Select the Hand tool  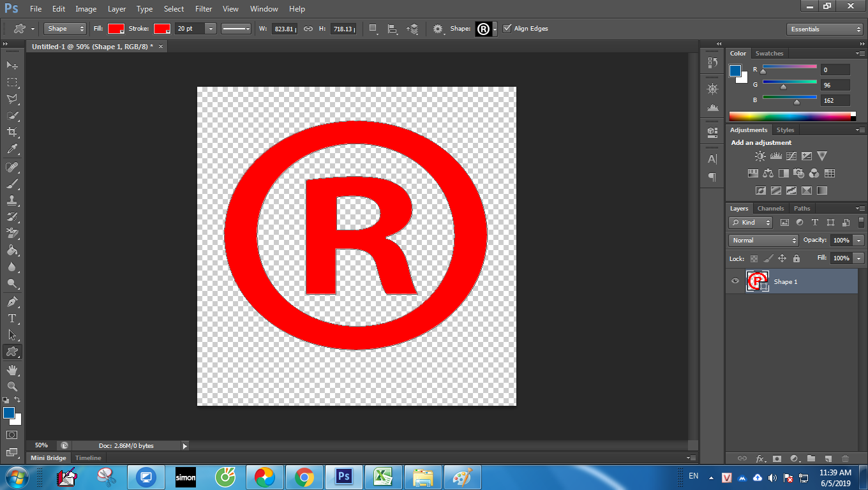[x=12, y=369]
